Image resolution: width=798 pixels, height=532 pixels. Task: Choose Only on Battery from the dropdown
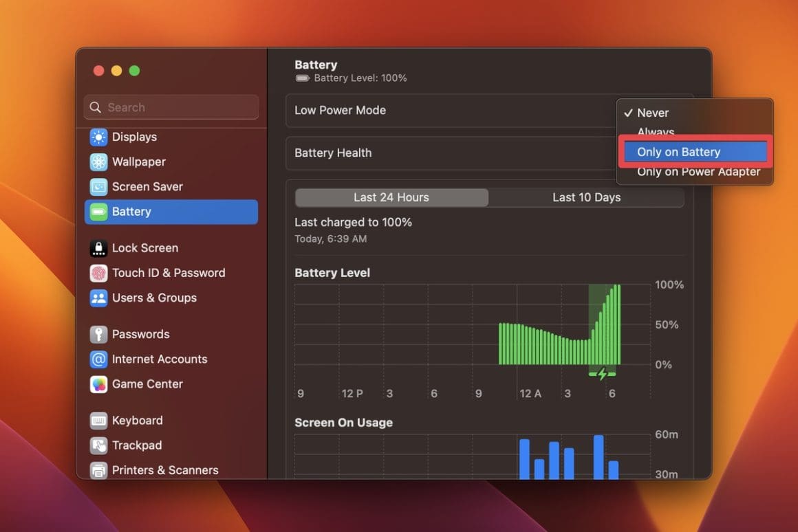[x=678, y=151]
